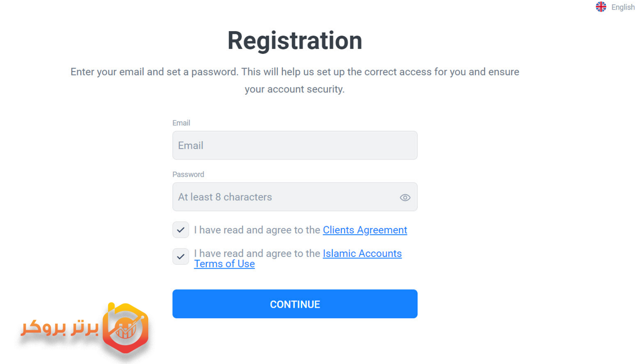Click the Arabic watermark brand text
This screenshot has width=637, height=364.
click(59, 327)
